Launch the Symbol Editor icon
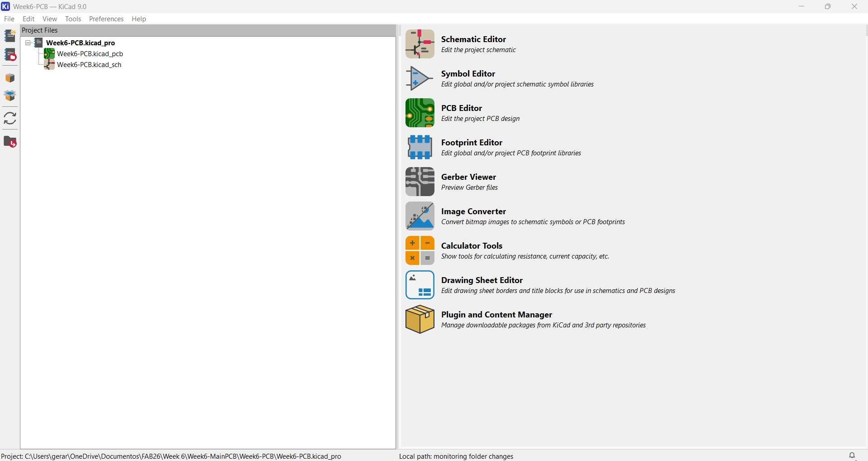868x461 pixels. tap(420, 79)
